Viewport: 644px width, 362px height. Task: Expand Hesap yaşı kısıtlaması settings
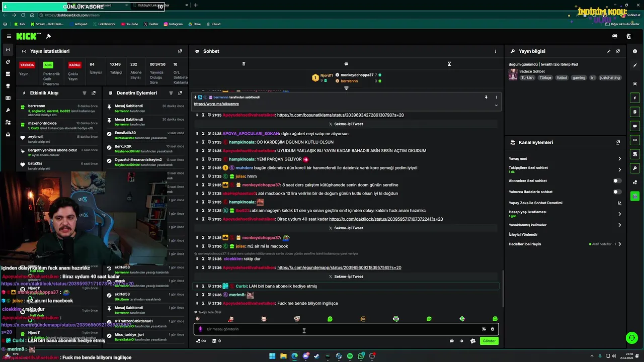(620, 214)
